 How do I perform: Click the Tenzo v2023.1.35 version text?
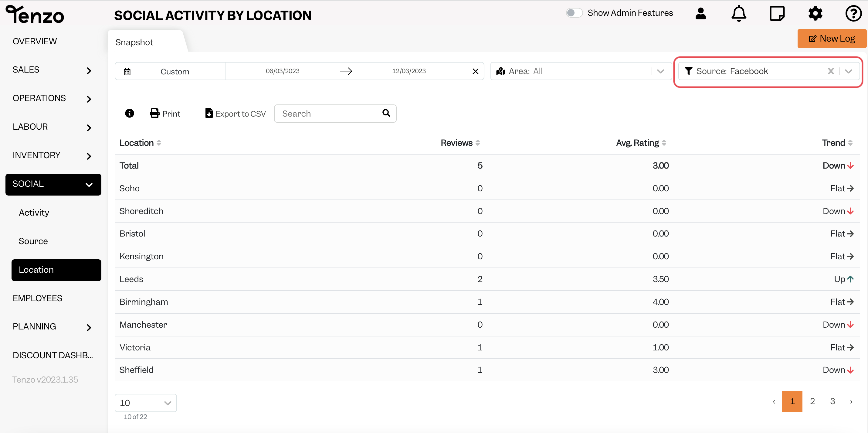coord(45,380)
